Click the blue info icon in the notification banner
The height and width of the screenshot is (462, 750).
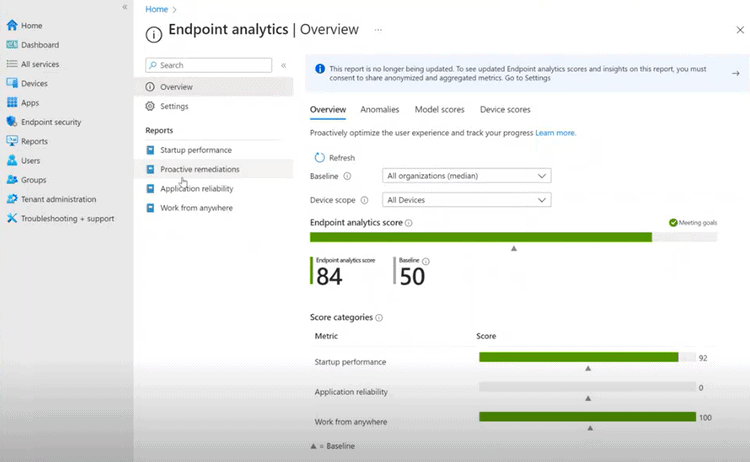pyautogui.click(x=320, y=69)
